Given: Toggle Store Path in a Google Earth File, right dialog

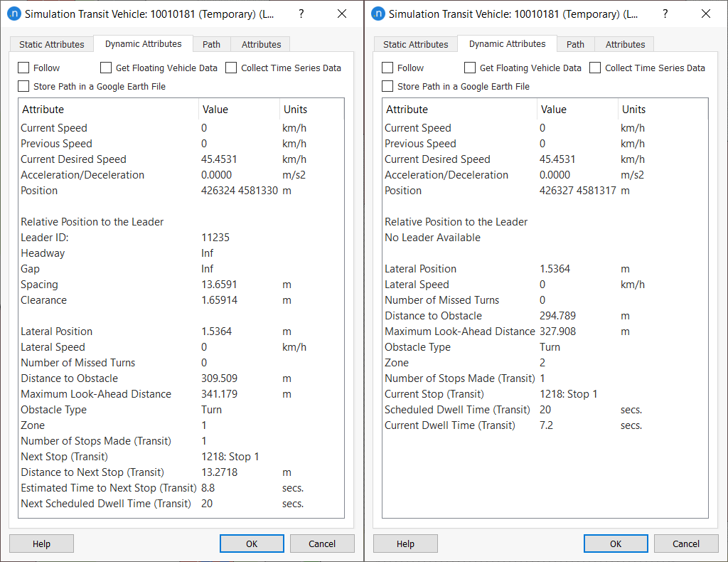Looking at the screenshot, I should (387, 87).
